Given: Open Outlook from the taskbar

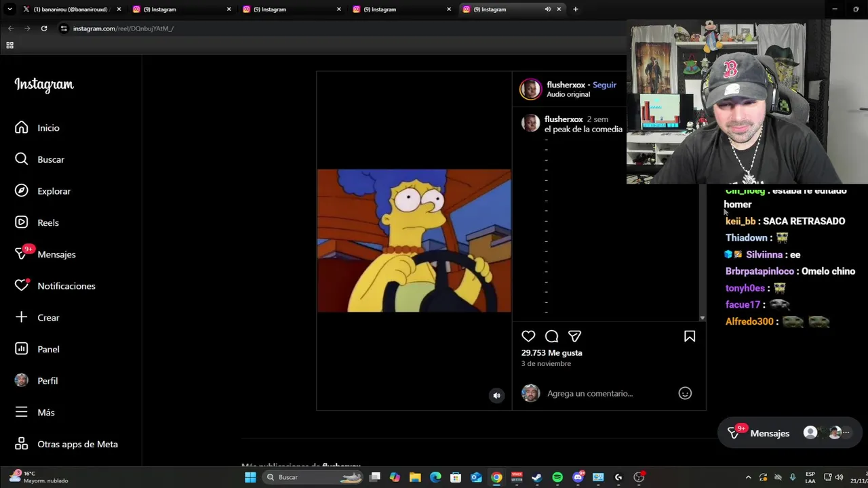Looking at the screenshot, I should 476,477.
